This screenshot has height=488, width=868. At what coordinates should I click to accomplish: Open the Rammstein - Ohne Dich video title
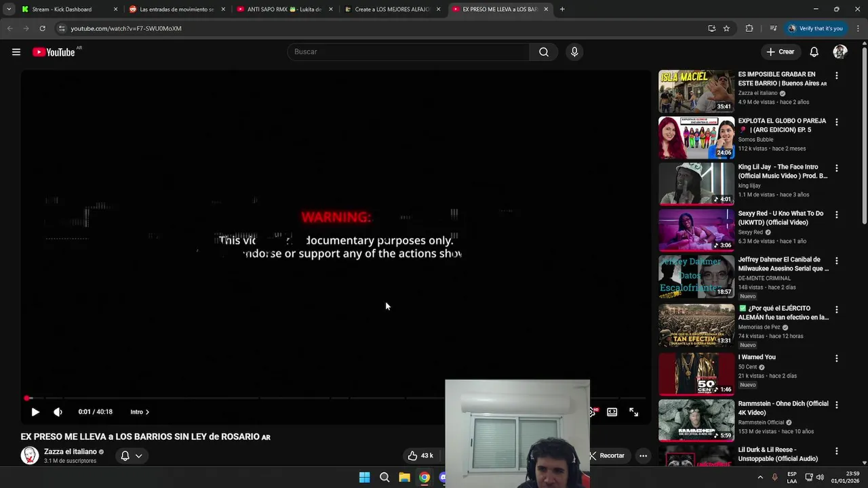(x=783, y=408)
